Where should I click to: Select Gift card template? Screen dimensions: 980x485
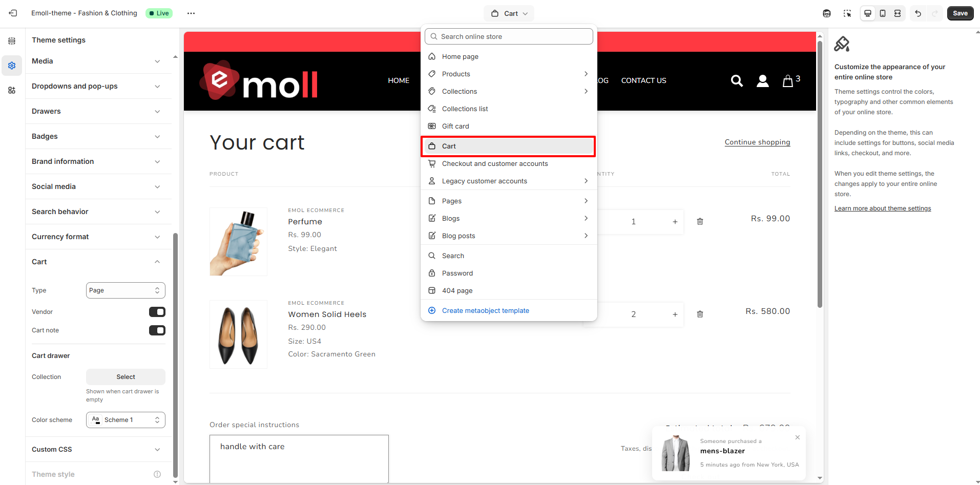[509, 126]
